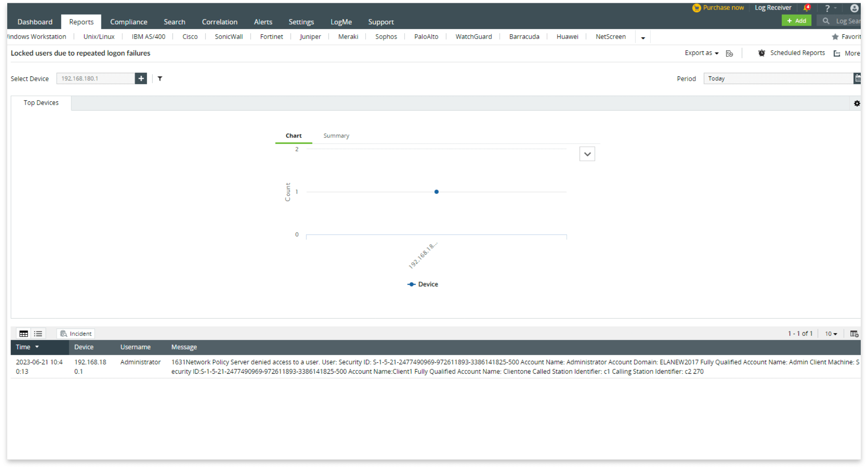Click the column selector icon in table toolbar

pyautogui.click(x=854, y=334)
